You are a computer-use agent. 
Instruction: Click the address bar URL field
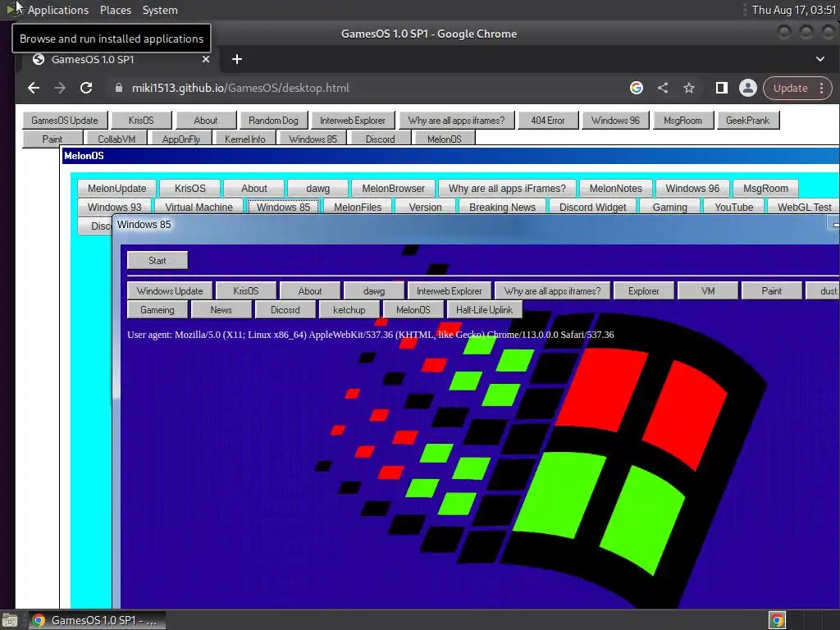pos(370,88)
